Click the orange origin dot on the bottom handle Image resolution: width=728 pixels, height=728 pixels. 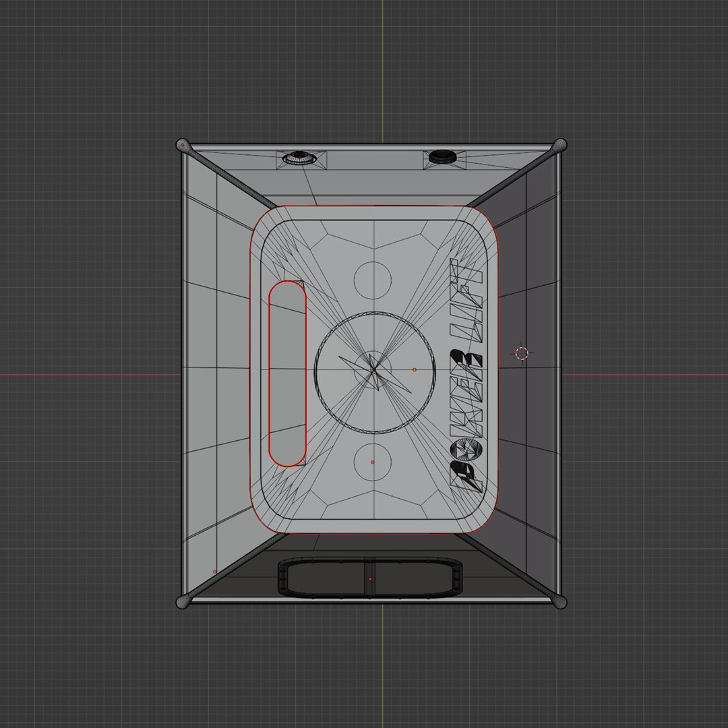(370, 579)
